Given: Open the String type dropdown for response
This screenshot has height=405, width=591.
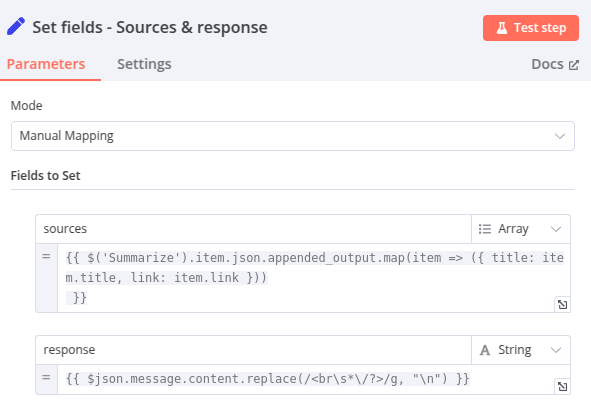Looking at the screenshot, I should click(521, 350).
